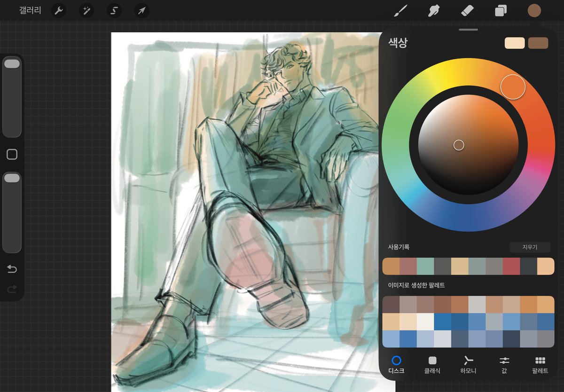Image resolution: width=564 pixels, height=392 pixels.
Task: Activate the Selection S-shaped tool
Action: tap(114, 10)
